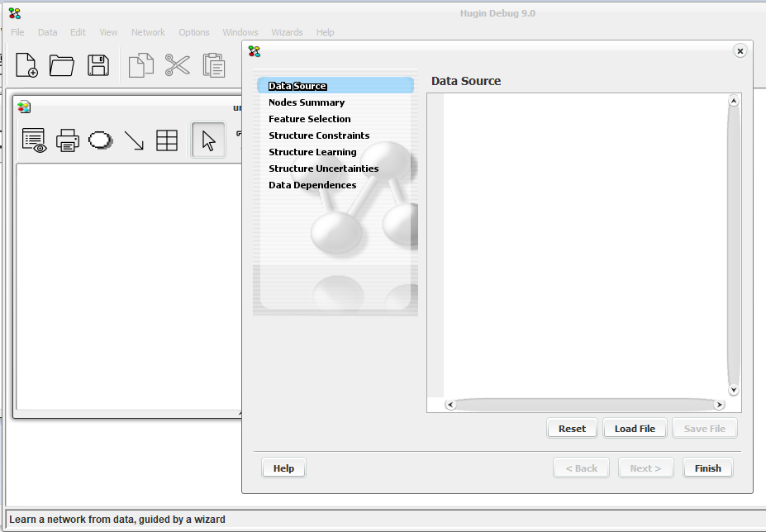The width and height of the screenshot is (766, 532).
Task: Open the Wizards menu
Action: pyautogui.click(x=286, y=32)
